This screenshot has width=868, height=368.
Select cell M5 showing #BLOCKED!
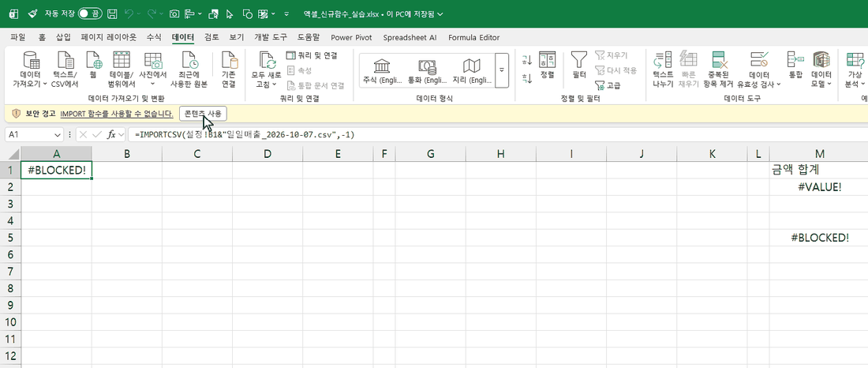point(819,238)
